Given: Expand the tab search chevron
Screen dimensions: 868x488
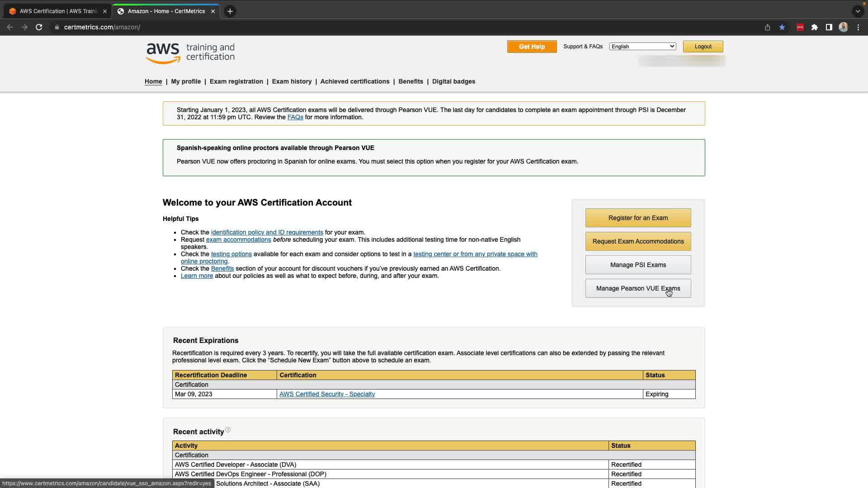Looking at the screenshot, I should pyautogui.click(x=857, y=11).
